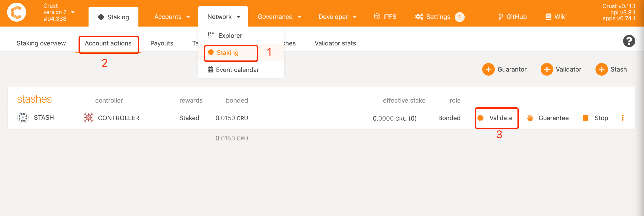Click the bonded 0.0150 CRU value in STASH row

(231, 118)
